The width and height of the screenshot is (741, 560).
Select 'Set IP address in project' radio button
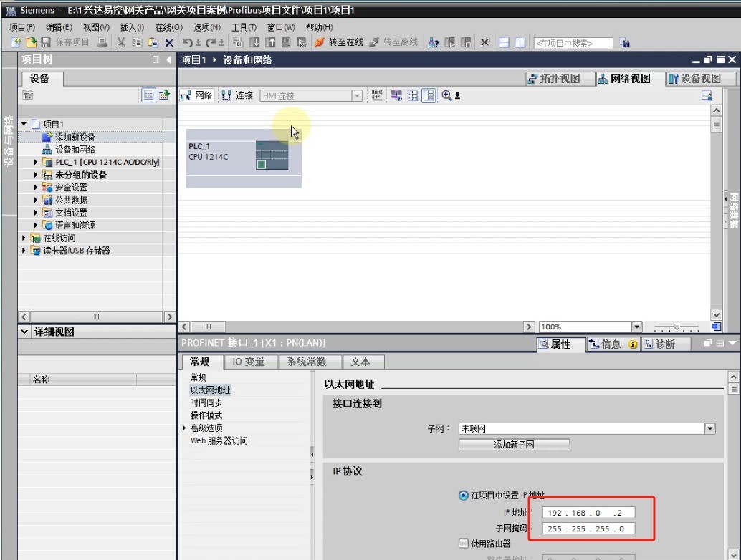(x=463, y=495)
